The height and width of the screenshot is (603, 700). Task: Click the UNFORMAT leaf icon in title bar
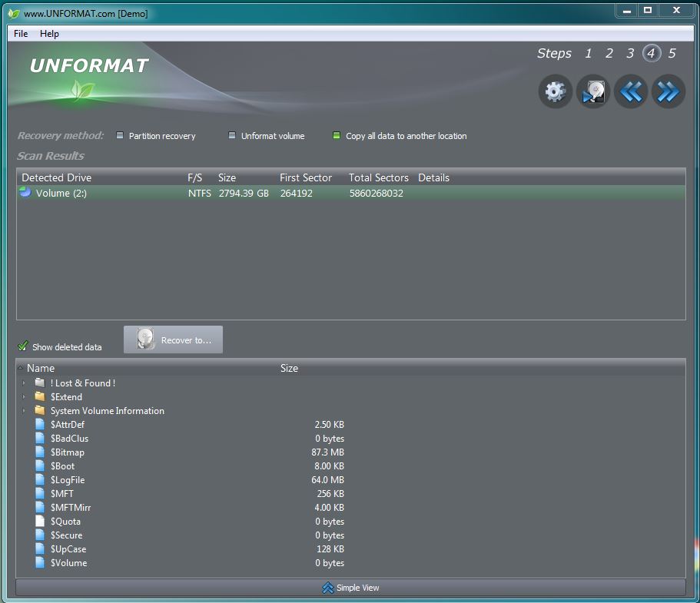point(14,13)
